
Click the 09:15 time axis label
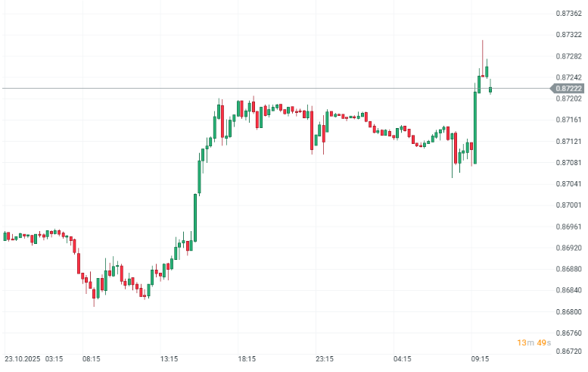(479, 358)
